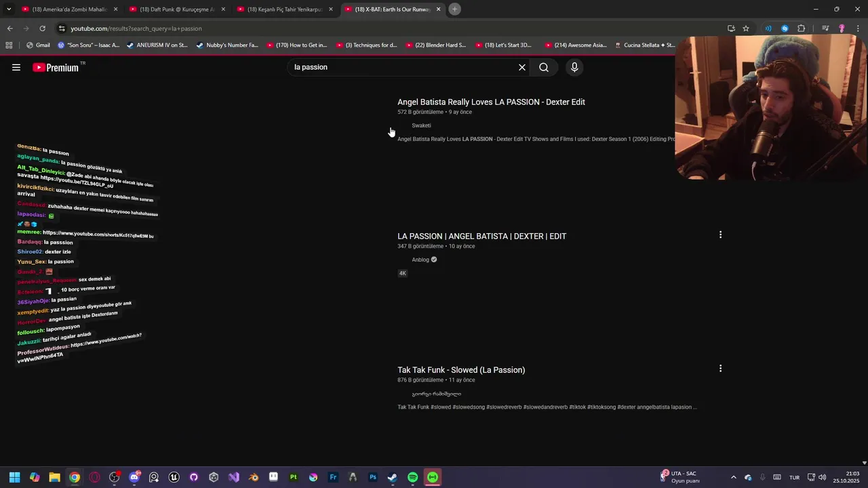Install app icon in address bar
This screenshot has height=488, width=868.
click(731, 28)
